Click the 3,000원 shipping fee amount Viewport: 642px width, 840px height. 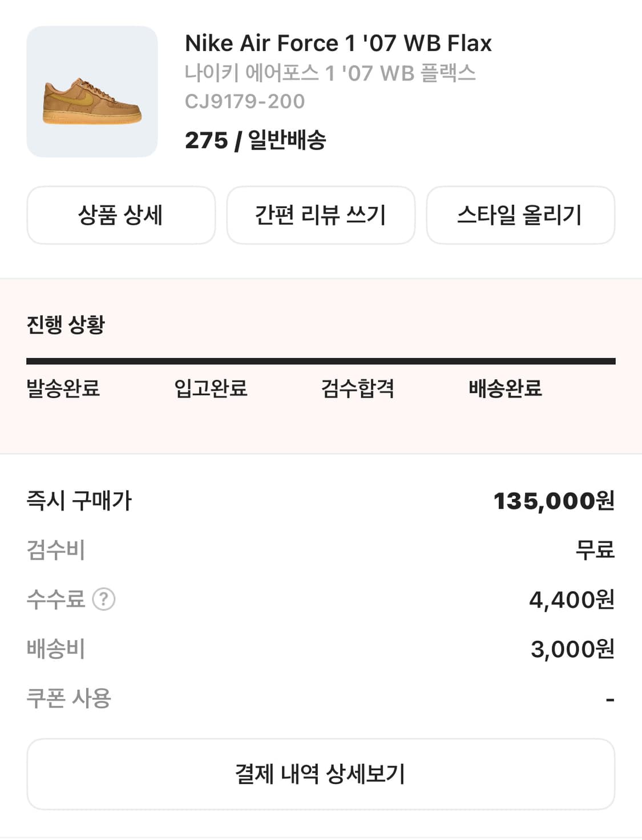point(572,649)
